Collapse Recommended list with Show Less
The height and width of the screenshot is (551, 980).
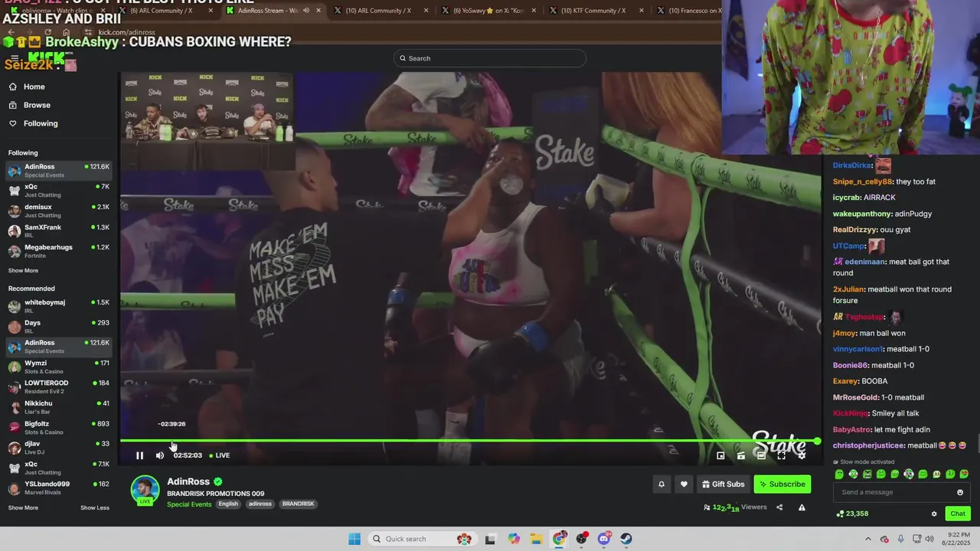[95, 507]
